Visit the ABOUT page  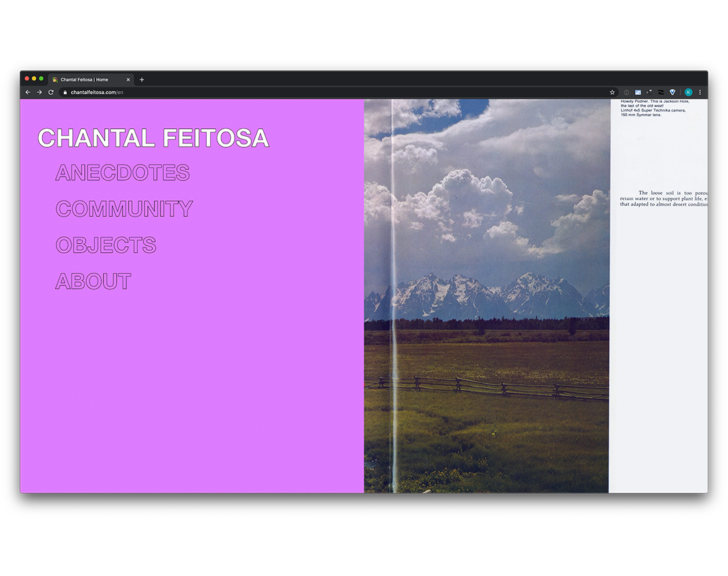pos(93,281)
